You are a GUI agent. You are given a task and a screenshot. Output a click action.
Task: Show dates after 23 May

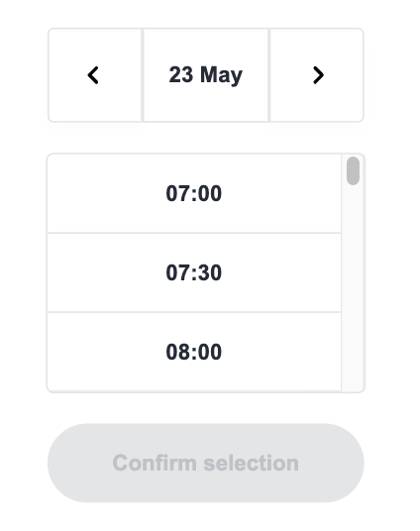click(x=317, y=75)
